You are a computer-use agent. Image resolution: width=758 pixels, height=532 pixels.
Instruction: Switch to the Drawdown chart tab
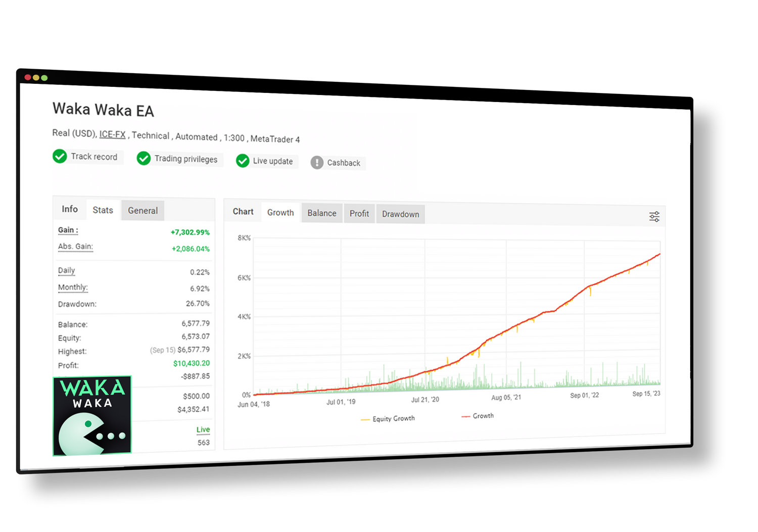(x=400, y=214)
